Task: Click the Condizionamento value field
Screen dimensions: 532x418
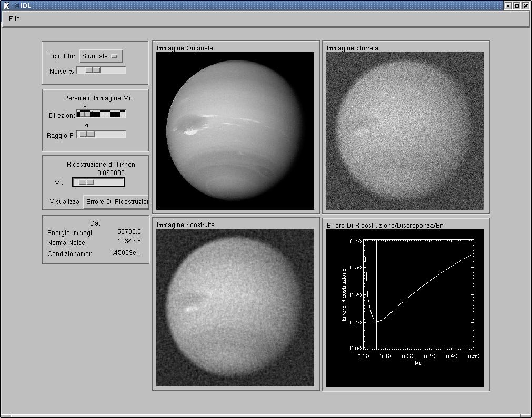Action: click(x=124, y=253)
